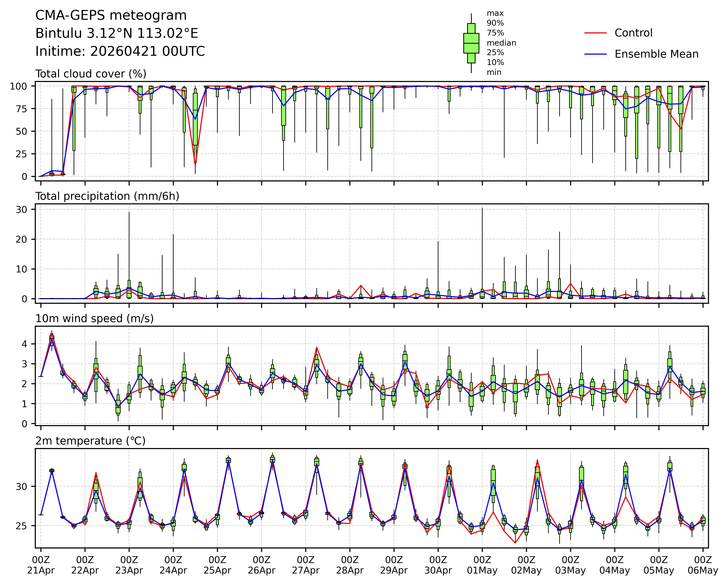This screenshot has height=585, width=728.
Task: Click the '00Z 01May' x-axis label
Action: [x=482, y=565]
